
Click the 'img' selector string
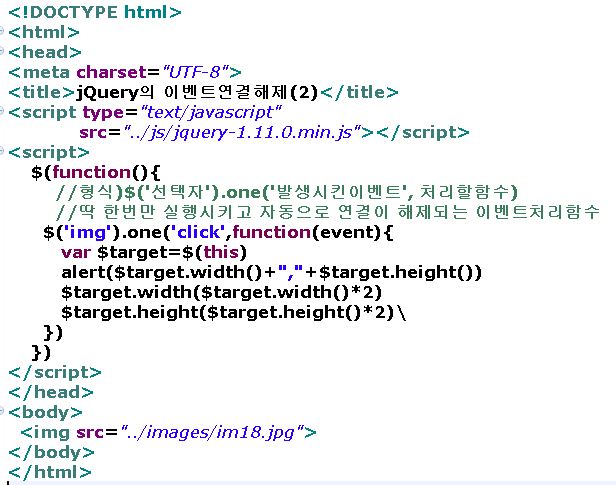[x=87, y=232]
